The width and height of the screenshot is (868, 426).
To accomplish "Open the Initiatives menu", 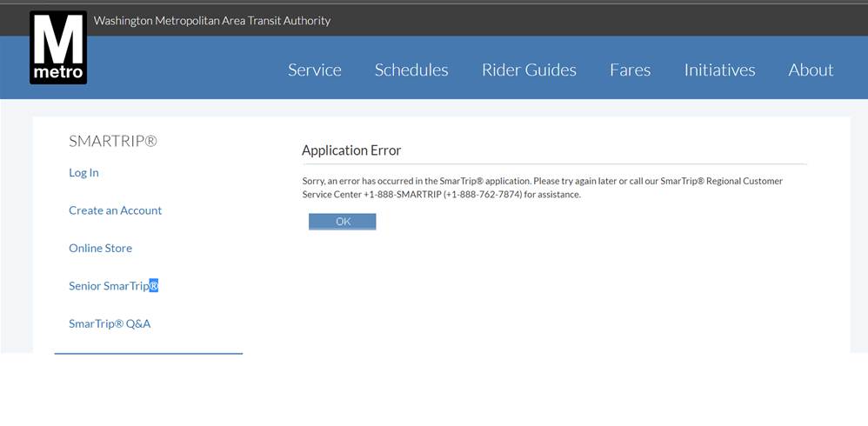I will click(x=719, y=70).
